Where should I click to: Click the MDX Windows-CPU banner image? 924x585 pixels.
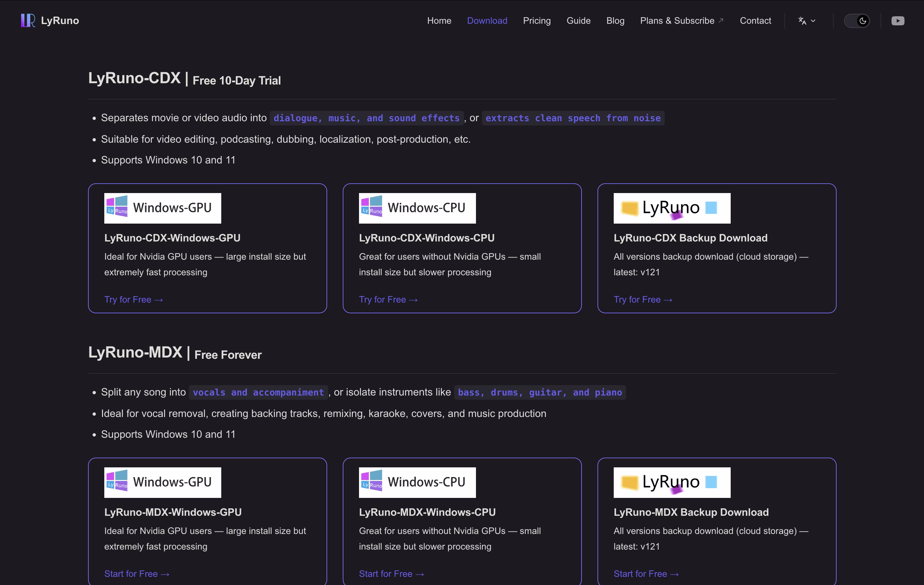[417, 482]
